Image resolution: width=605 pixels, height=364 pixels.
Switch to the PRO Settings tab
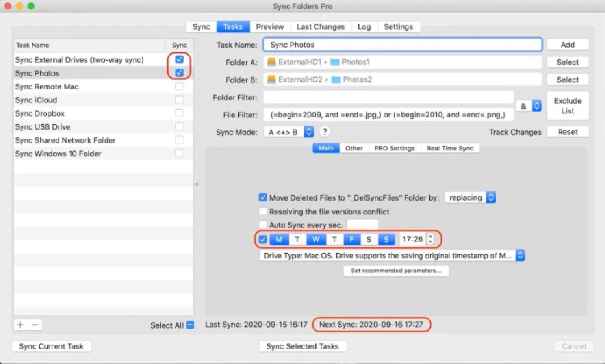394,148
